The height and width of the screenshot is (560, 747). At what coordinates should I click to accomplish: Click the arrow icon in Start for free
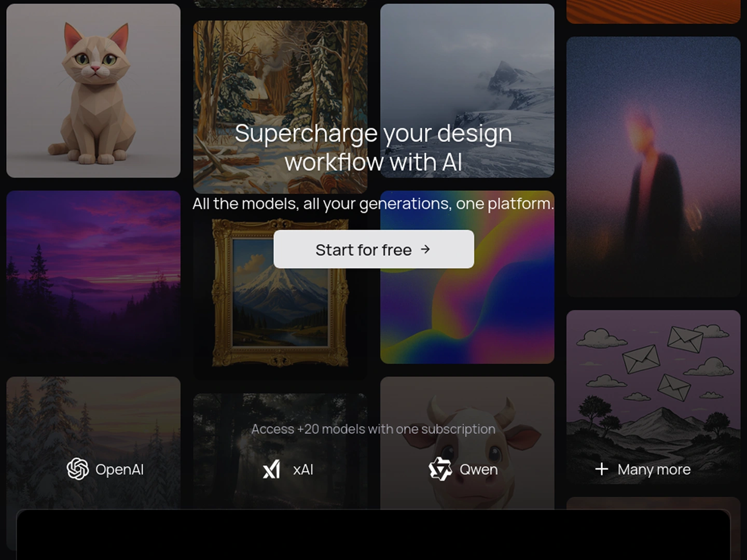tap(425, 249)
